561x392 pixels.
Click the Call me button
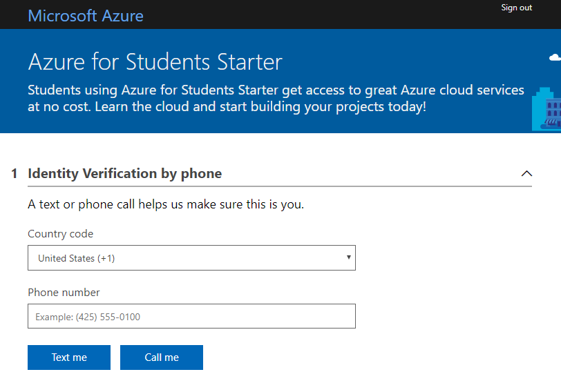pyautogui.click(x=162, y=357)
